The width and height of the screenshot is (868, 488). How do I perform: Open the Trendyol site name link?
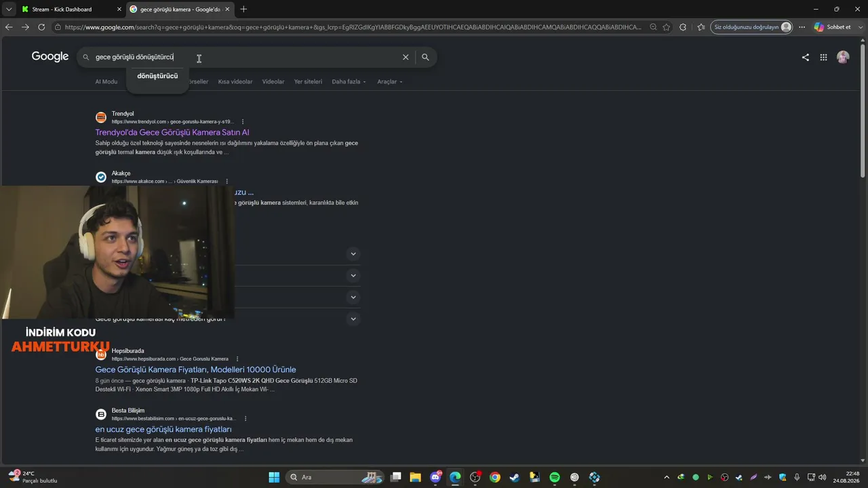coord(123,114)
